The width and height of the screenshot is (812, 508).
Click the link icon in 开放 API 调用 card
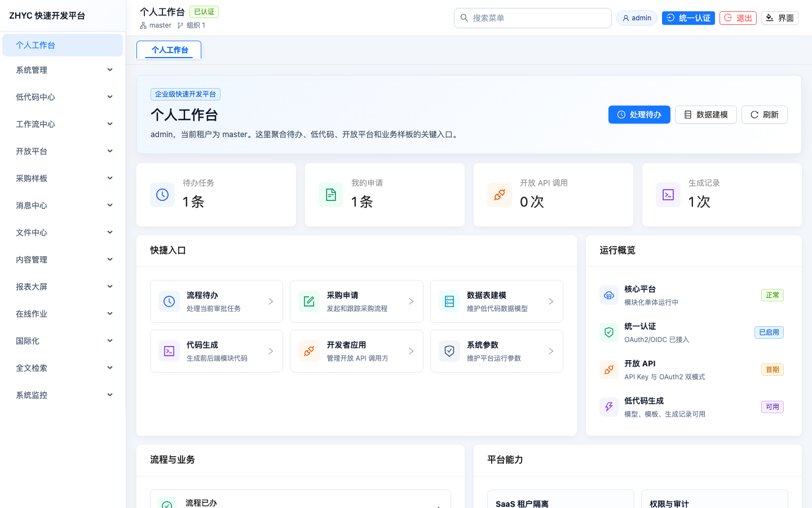coord(500,195)
